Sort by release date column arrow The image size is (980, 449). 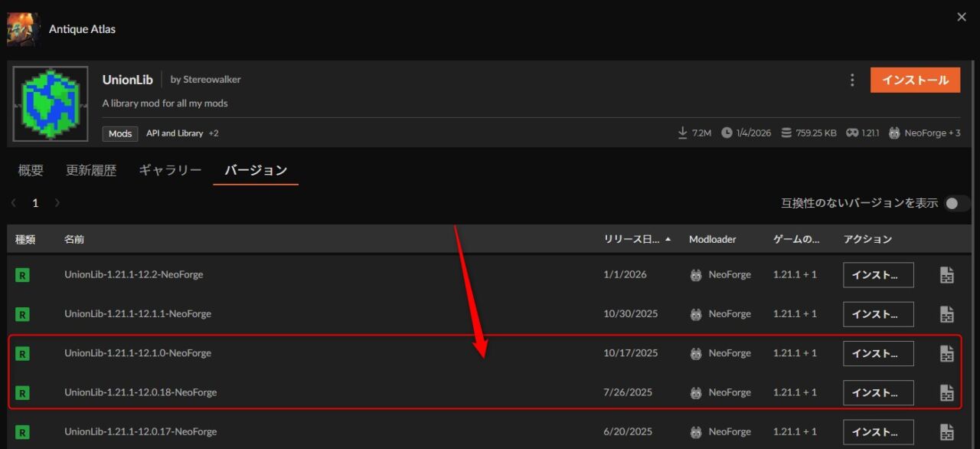(668, 240)
